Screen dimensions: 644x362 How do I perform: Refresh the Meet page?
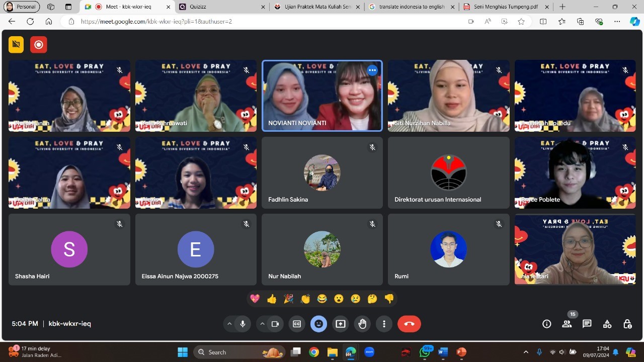click(30, 22)
